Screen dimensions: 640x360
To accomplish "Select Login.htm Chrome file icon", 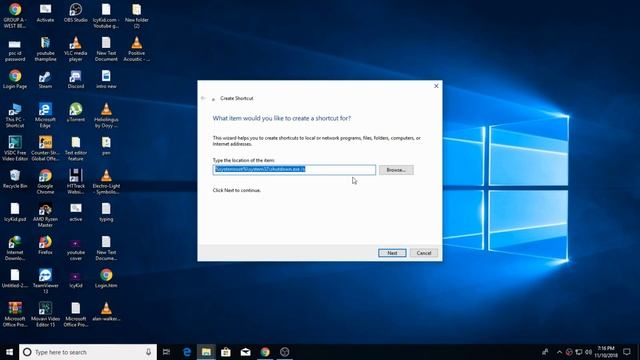I will 106,279.
